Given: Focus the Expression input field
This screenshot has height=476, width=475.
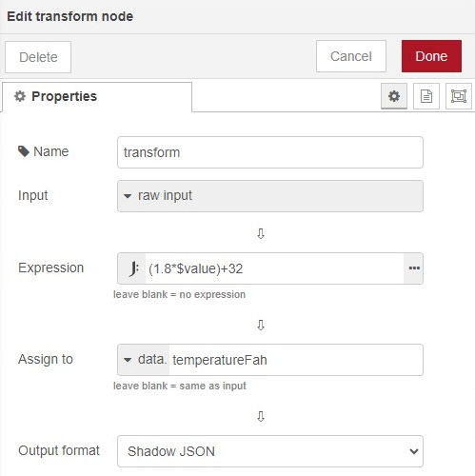Looking at the screenshot, I should (x=274, y=268).
